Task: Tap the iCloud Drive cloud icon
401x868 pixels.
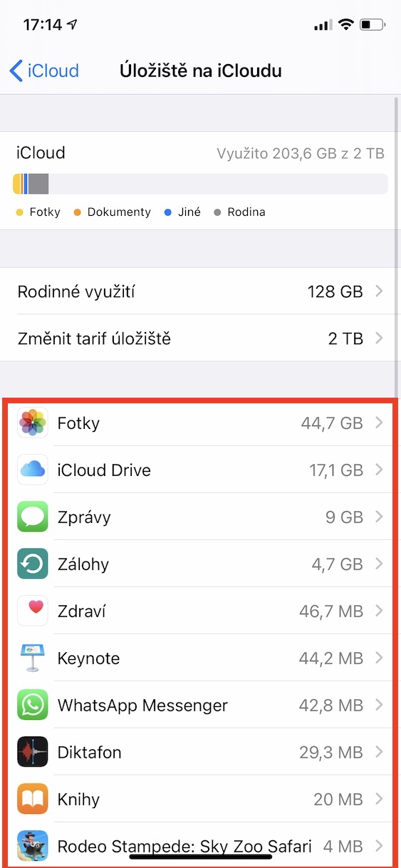Action: [32, 470]
